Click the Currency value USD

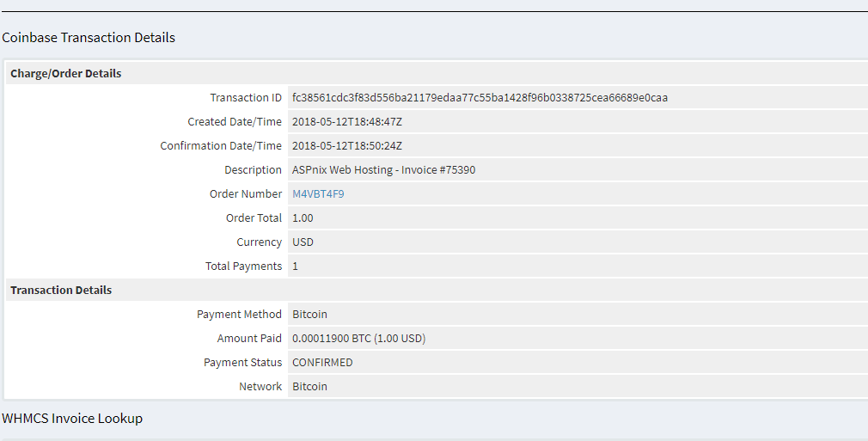[x=303, y=242]
